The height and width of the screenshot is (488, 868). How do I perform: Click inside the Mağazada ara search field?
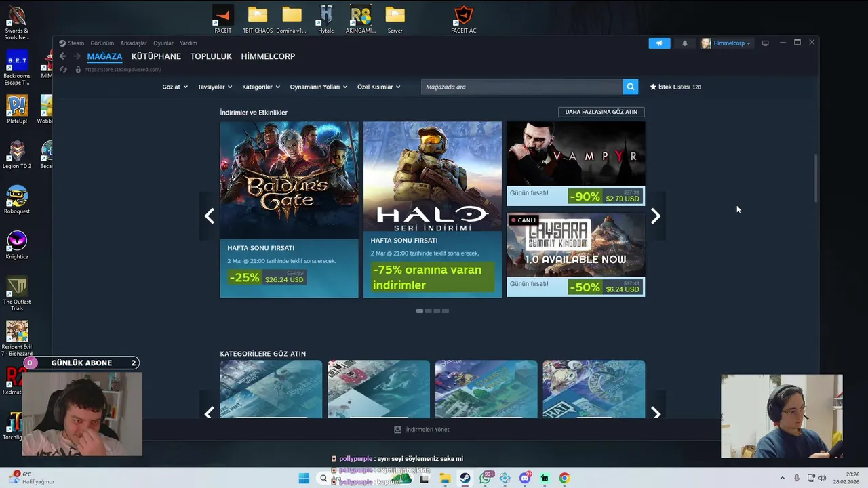coord(522,87)
